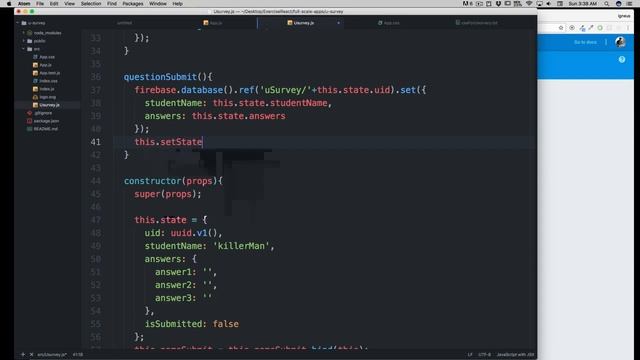Click the file path in status bar
640x360 pixels.
tap(52, 355)
